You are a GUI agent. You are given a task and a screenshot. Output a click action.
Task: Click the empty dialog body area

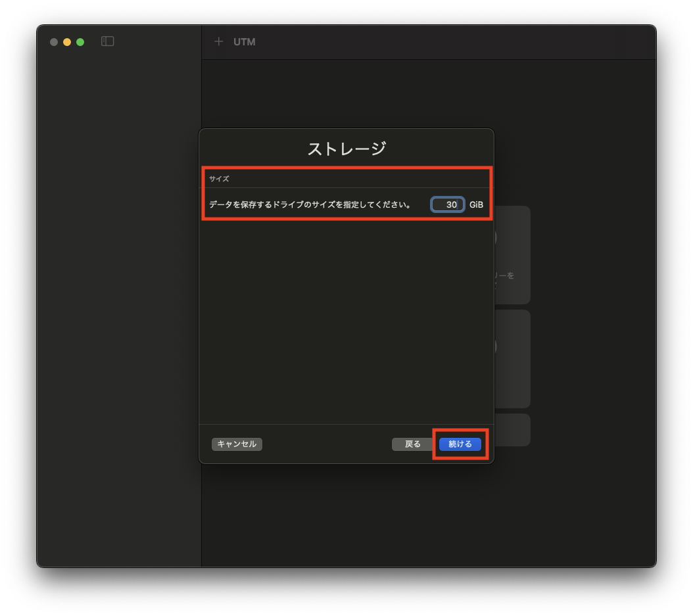[346, 322]
